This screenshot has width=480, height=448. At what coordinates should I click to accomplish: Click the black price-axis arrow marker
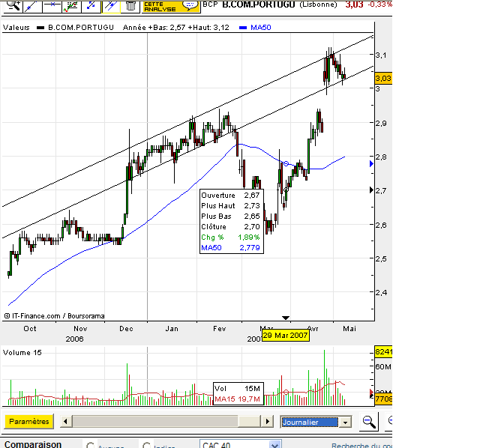[371, 190]
